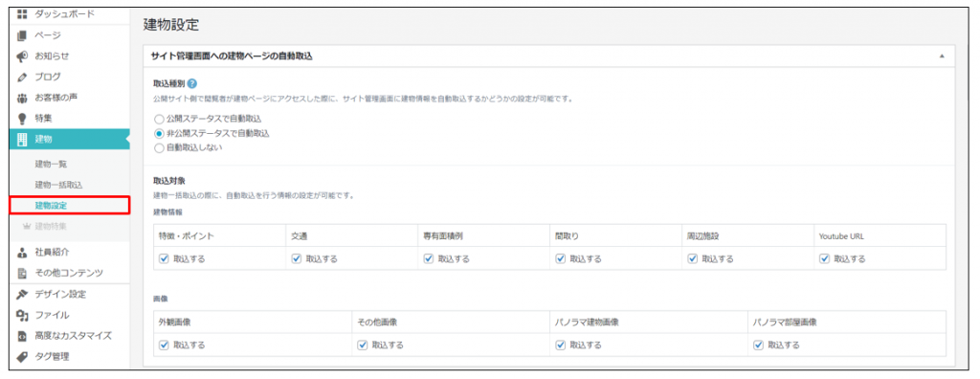The image size is (980, 379).
Task: Select 公開ステータスで自動取込 radio button
Action: click(x=159, y=119)
